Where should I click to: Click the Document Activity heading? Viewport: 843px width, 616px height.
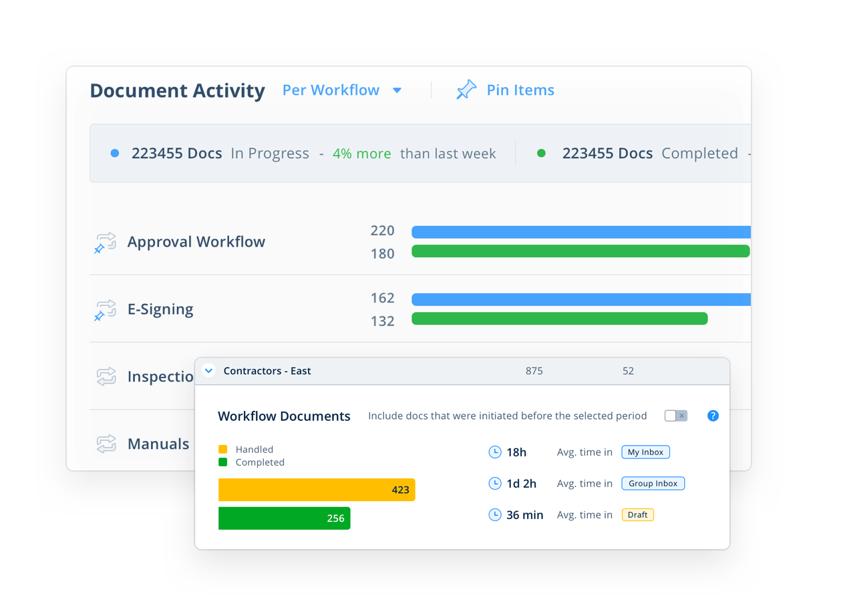click(178, 91)
